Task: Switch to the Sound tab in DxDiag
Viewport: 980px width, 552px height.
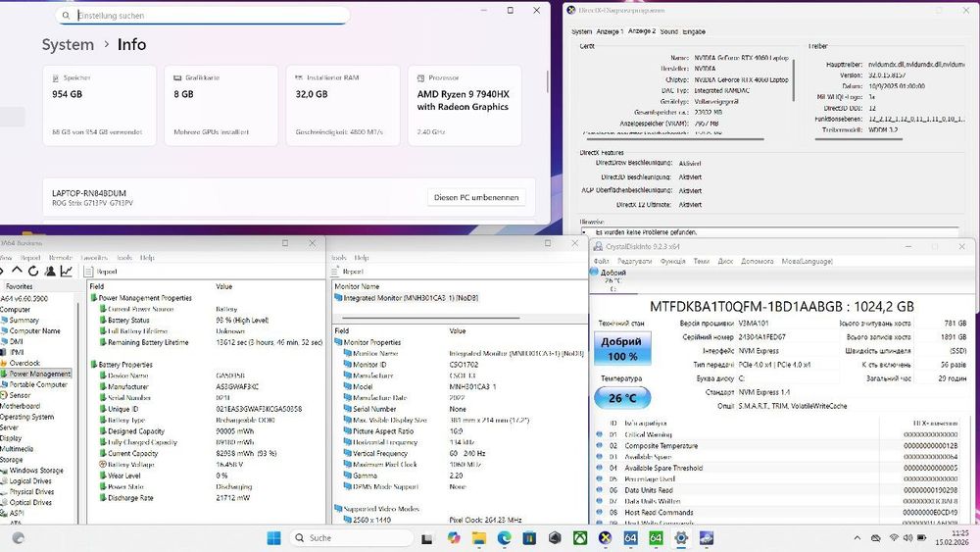Action: 668,31
